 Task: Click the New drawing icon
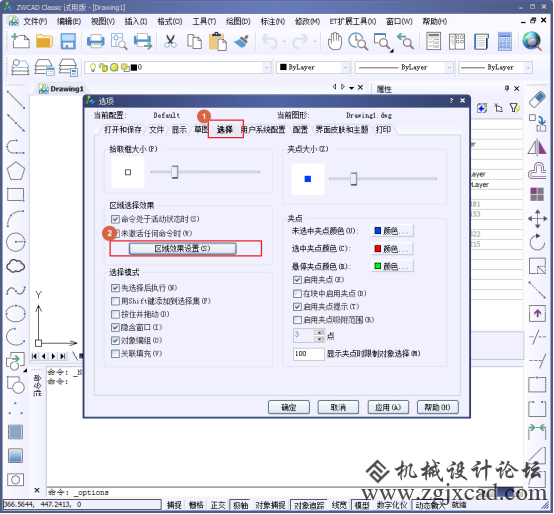(x=20, y=41)
